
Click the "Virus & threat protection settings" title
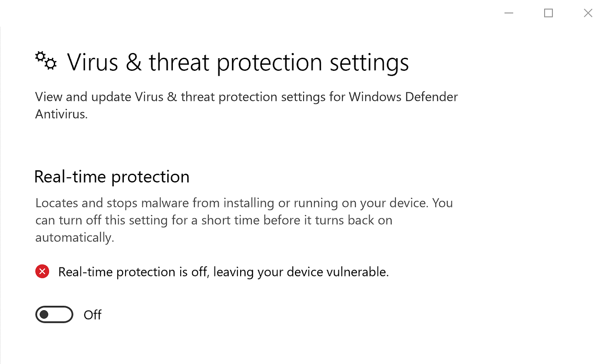[x=238, y=62]
